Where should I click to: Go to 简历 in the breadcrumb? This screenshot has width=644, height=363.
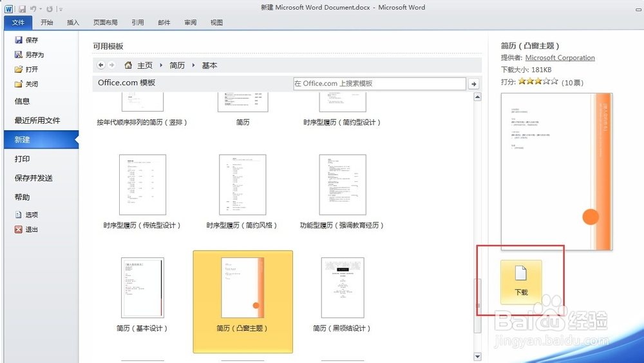click(177, 65)
